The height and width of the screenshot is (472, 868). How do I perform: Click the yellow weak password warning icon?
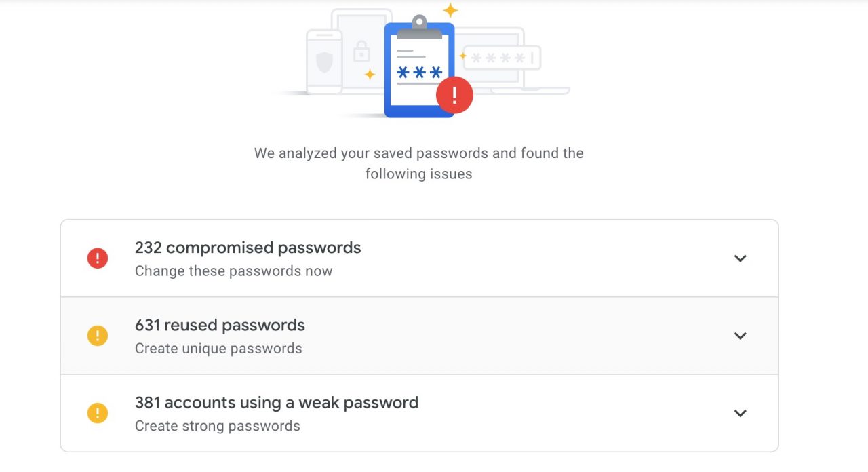coord(98,413)
